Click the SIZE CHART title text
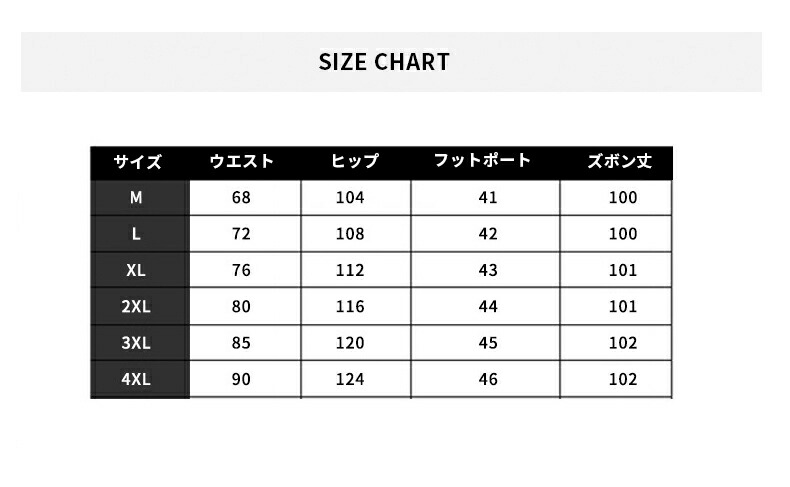The image size is (790, 487). click(x=384, y=62)
